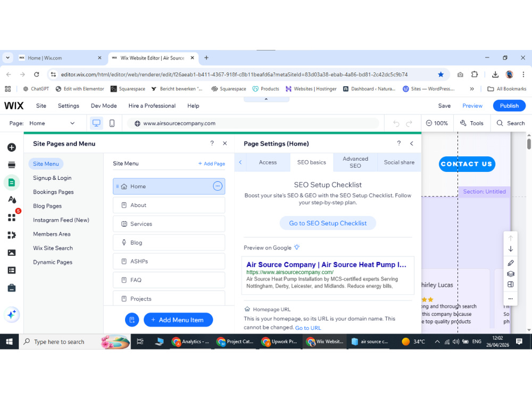Switch to desktop view icon
532x399 pixels.
96,123
